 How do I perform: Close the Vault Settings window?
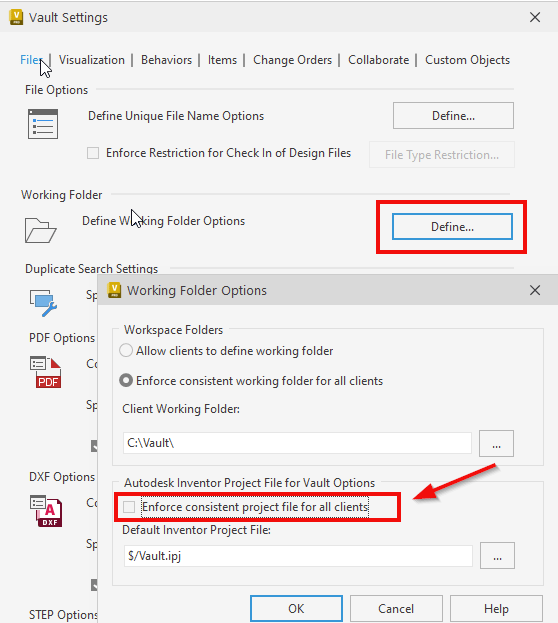(x=535, y=17)
